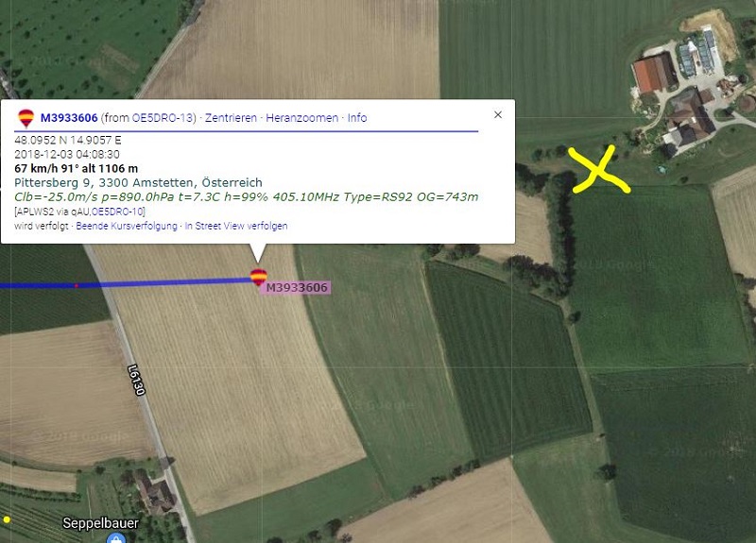Click the L6130 road label
This screenshot has width=756, height=543.
[136, 380]
